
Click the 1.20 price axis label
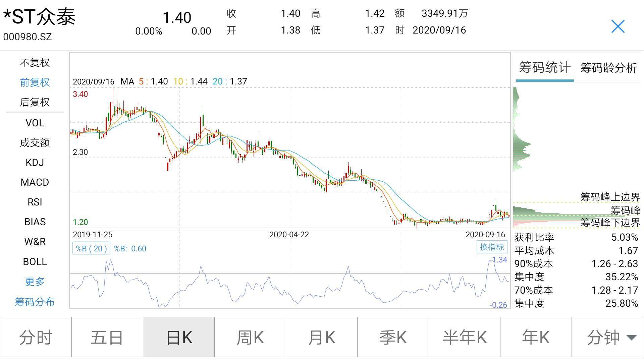[x=80, y=222]
